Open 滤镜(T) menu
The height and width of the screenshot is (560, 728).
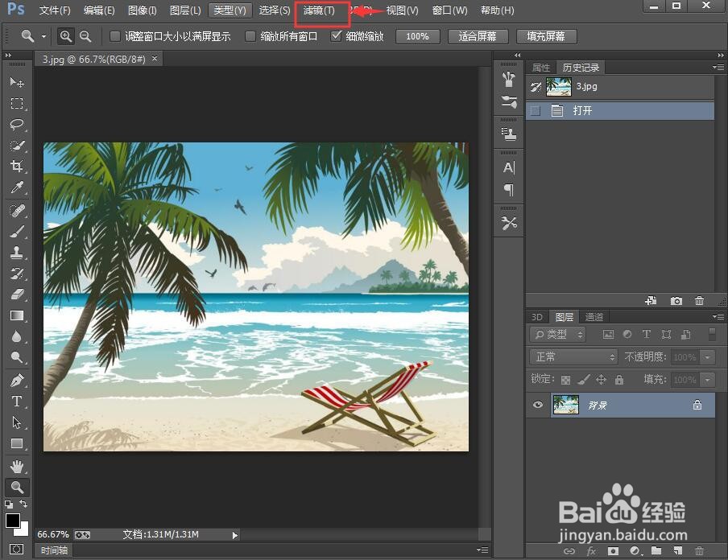(319, 10)
